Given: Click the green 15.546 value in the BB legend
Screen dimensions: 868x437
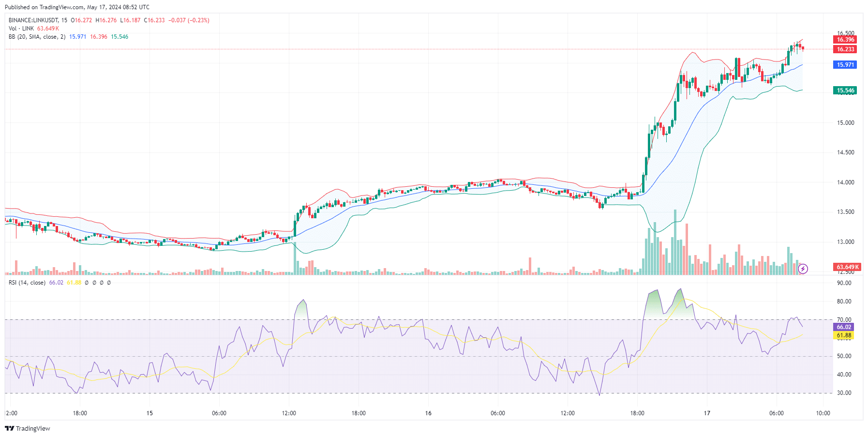Looking at the screenshot, I should point(120,37).
